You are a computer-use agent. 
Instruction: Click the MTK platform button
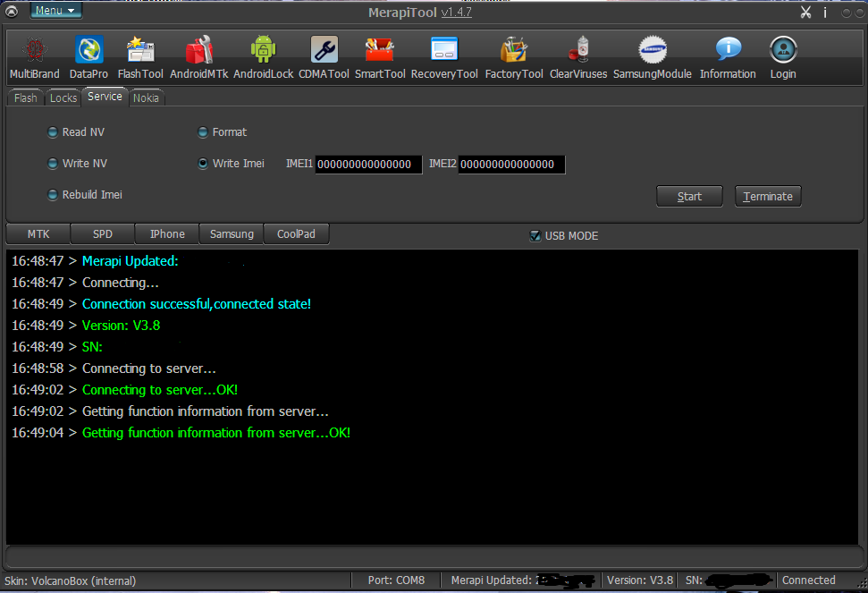tap(38, 234)
